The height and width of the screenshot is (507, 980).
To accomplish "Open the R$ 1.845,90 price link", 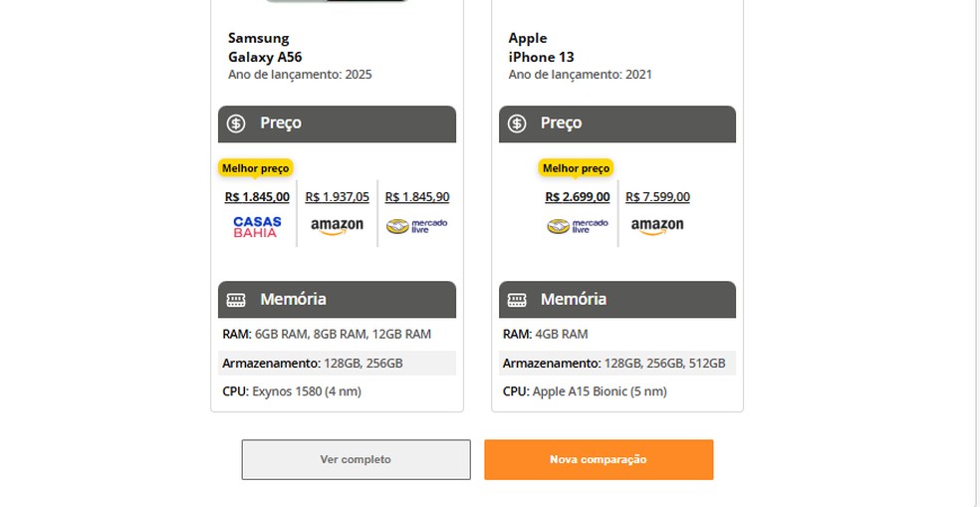I will pos(416,197).
